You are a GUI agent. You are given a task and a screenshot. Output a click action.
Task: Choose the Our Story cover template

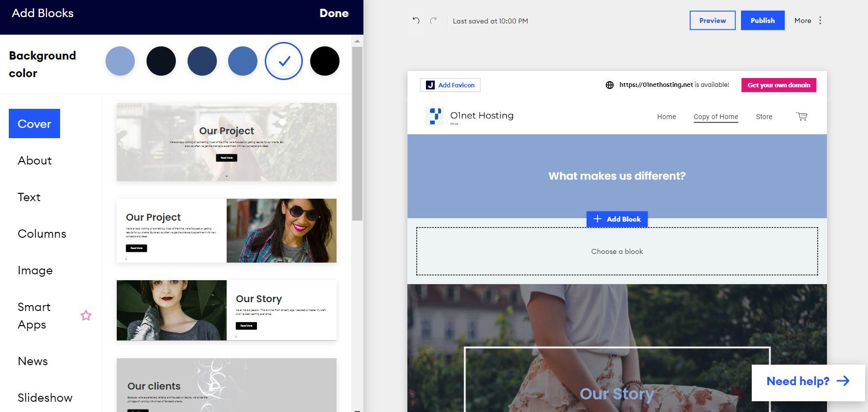pyautogui.click(x=227, y=310)
